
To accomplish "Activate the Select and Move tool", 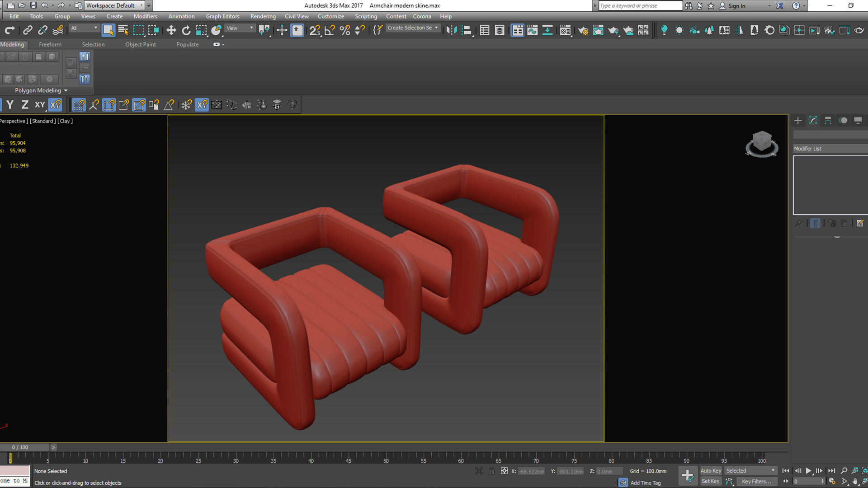I will tap(171, 30).
